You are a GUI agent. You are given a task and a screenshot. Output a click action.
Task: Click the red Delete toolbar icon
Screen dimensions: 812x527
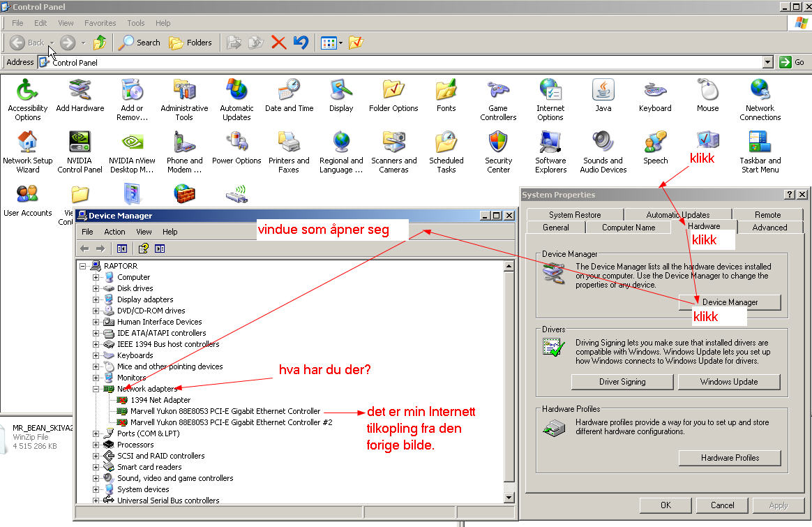[x=278, y=43]
